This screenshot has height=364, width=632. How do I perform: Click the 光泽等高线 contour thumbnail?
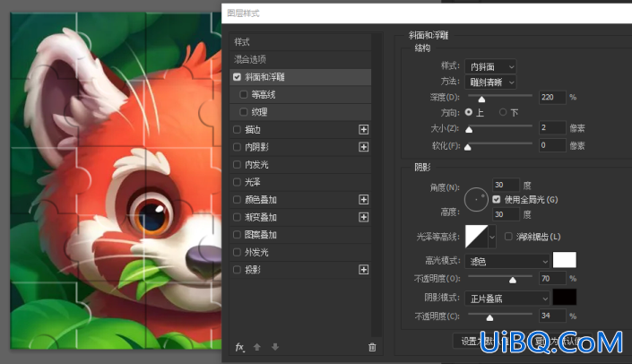pos(476,237)
